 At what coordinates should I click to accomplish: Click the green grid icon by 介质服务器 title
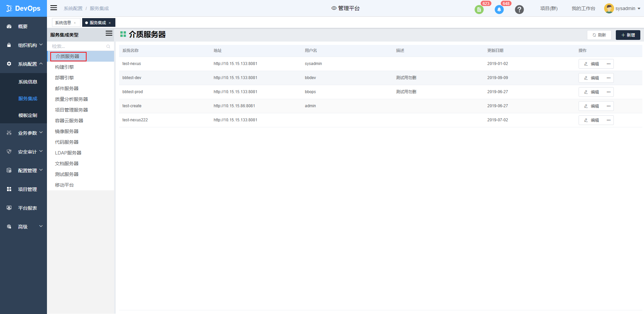coord(123,34)
